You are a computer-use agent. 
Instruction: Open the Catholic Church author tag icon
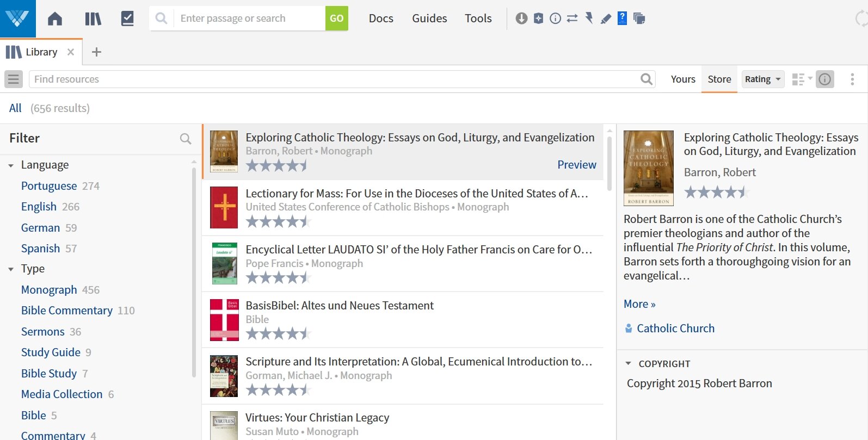pyautogui.click(x=629, y=329)
